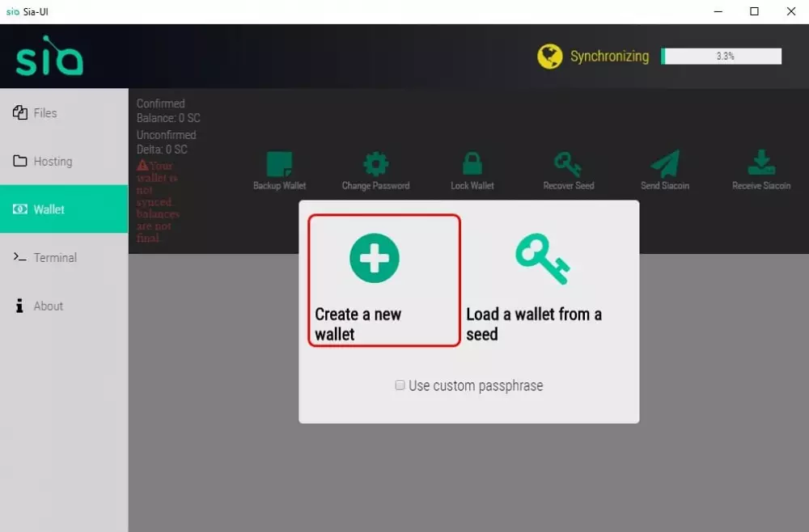Select the Wallet sidebar tab

64,209
